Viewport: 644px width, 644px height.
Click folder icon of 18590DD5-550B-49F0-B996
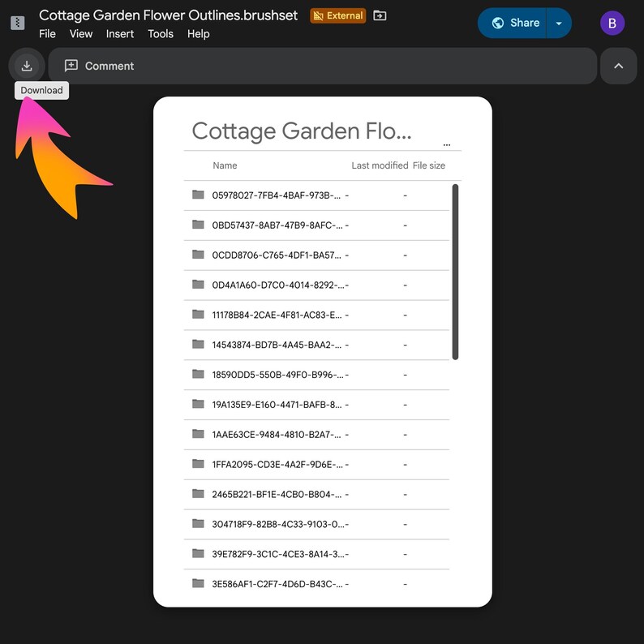[198, 374]
